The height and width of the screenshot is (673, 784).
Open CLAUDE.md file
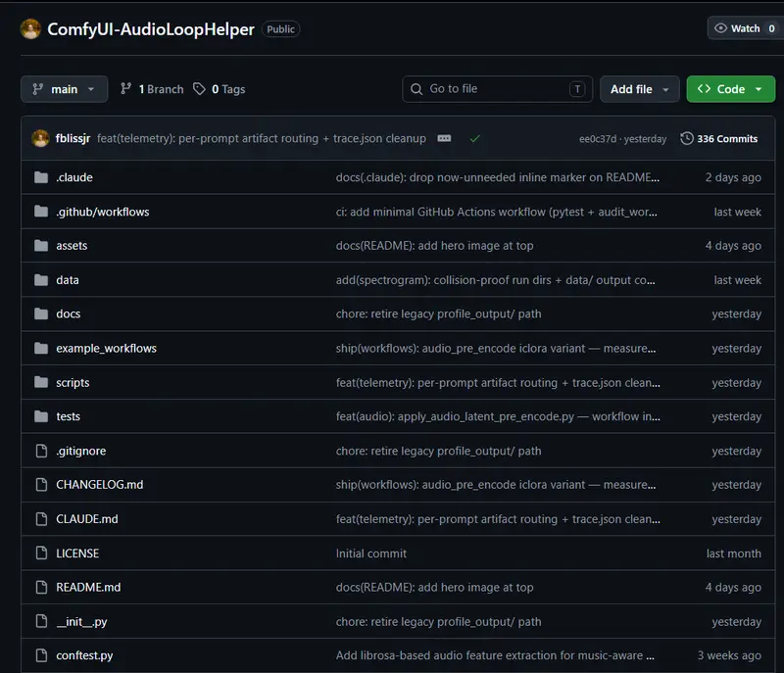(x=87, y=519)
